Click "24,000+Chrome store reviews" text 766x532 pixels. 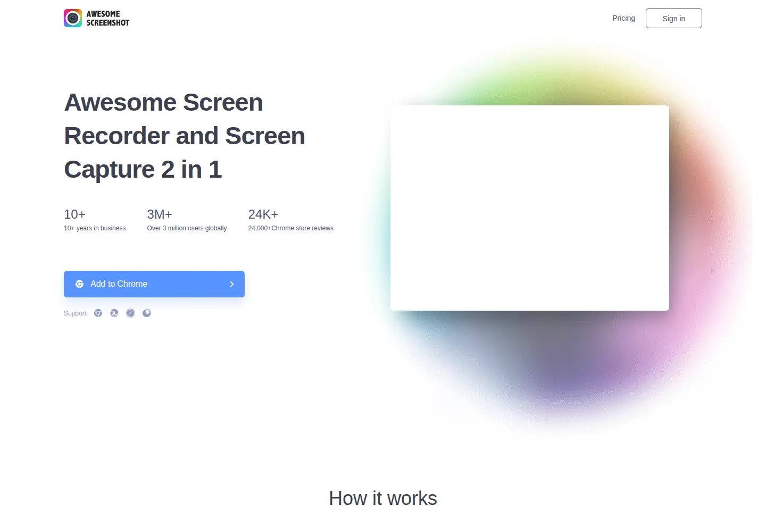[x=291, y=228]
